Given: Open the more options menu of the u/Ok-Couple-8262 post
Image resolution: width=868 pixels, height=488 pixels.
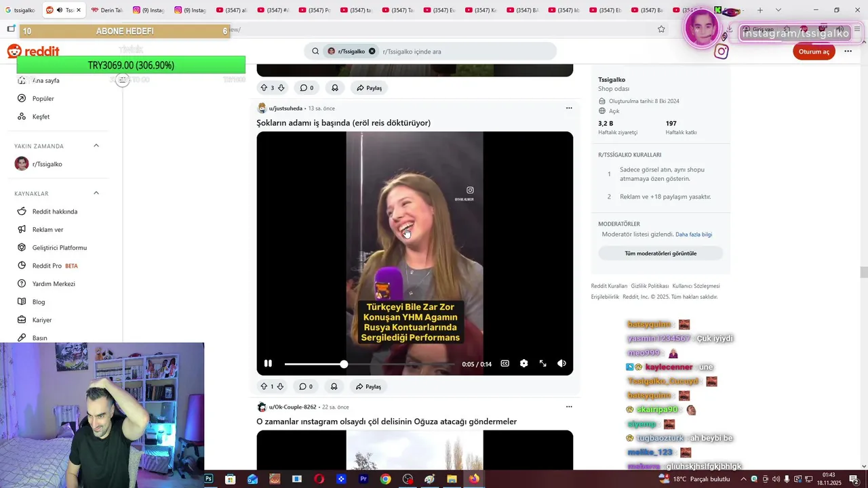Looking at the screenshot, I should [569, 407].
